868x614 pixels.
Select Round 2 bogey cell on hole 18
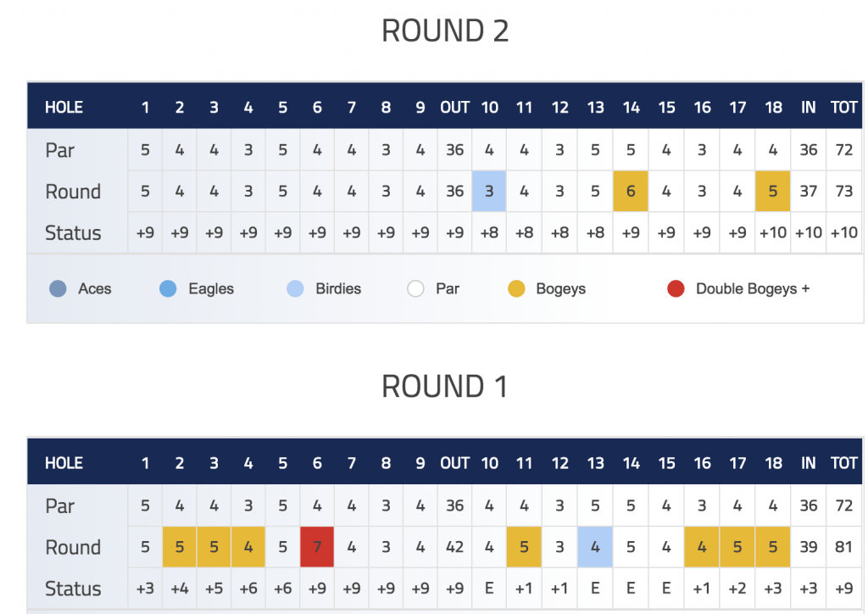[773, 191]
